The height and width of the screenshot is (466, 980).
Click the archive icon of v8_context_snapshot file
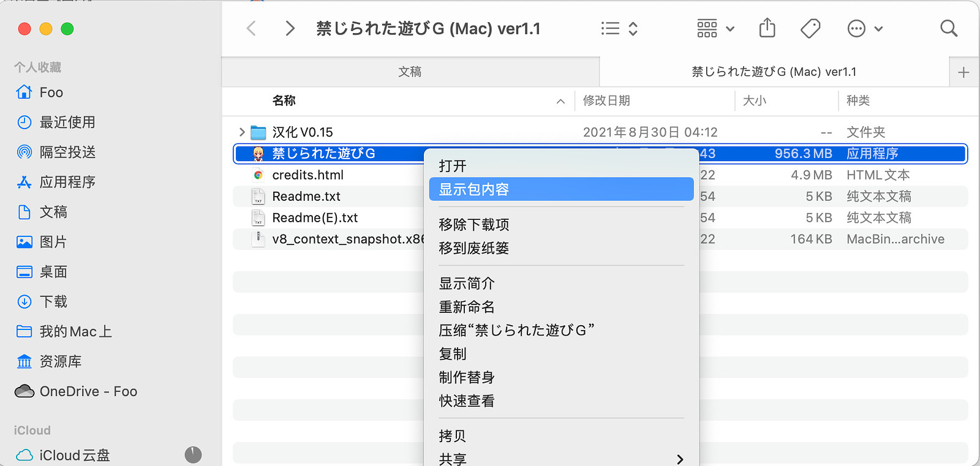258,239
